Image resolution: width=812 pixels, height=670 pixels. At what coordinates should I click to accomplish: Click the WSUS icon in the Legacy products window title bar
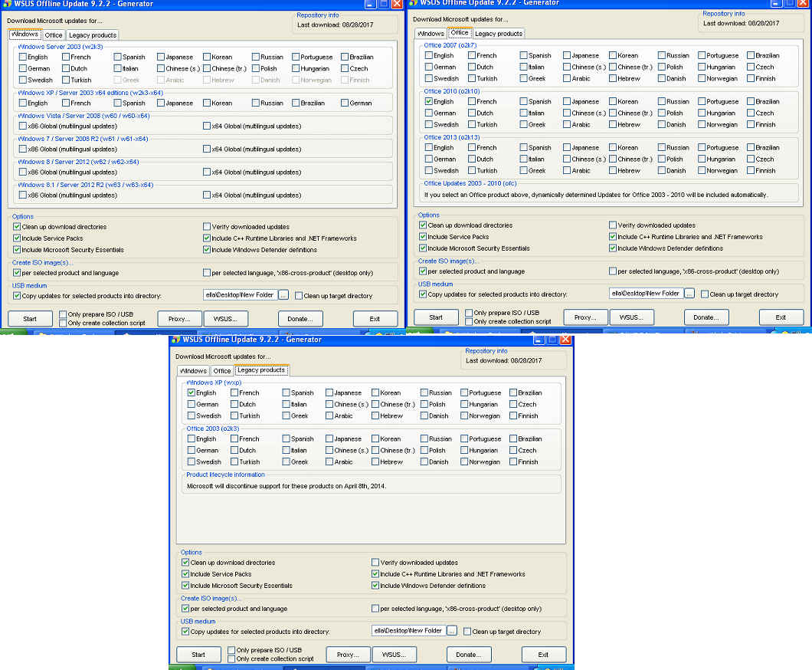coord(175,340)
